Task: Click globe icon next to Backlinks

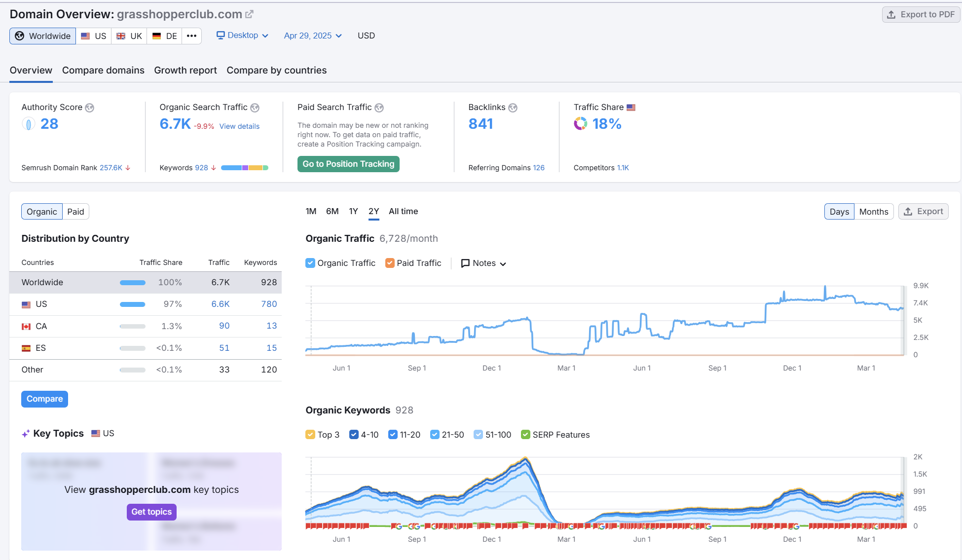Action: [x=513, y=108]
